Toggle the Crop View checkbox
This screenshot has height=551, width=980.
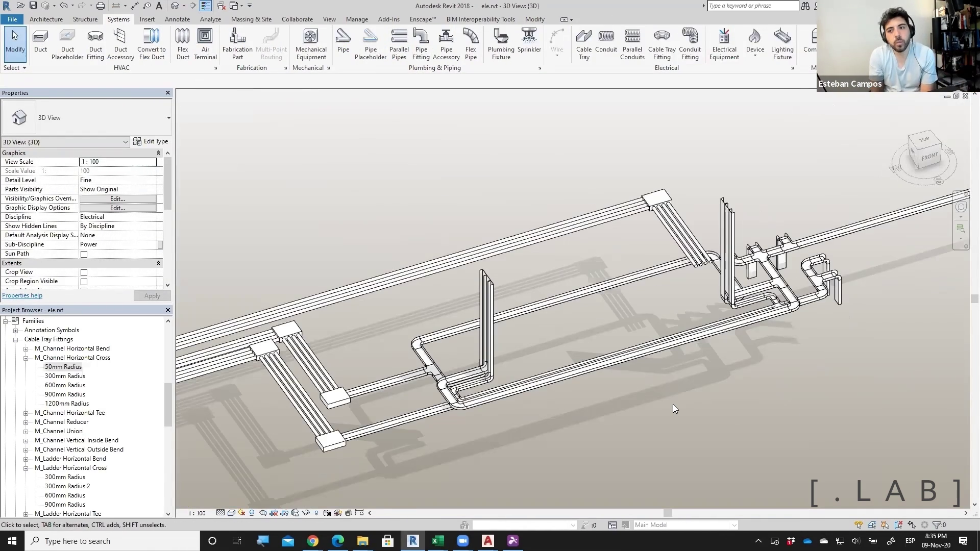[x=84, y=272]
